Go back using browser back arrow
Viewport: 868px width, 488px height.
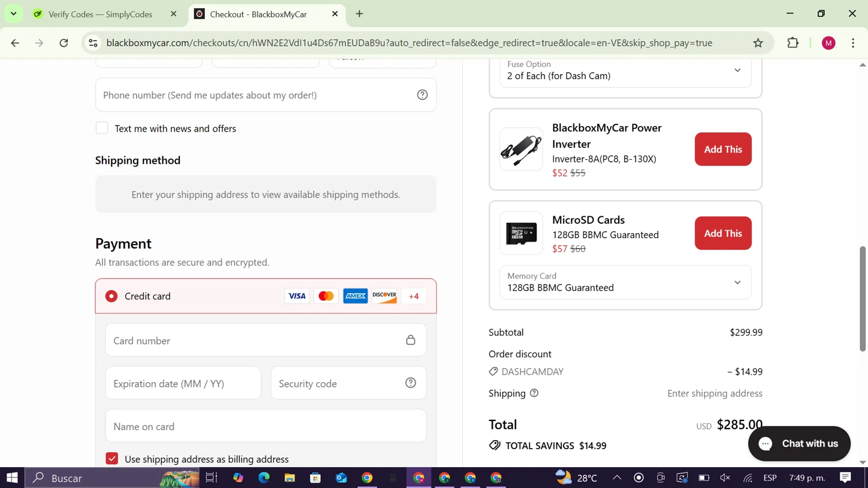coord(16,43)
